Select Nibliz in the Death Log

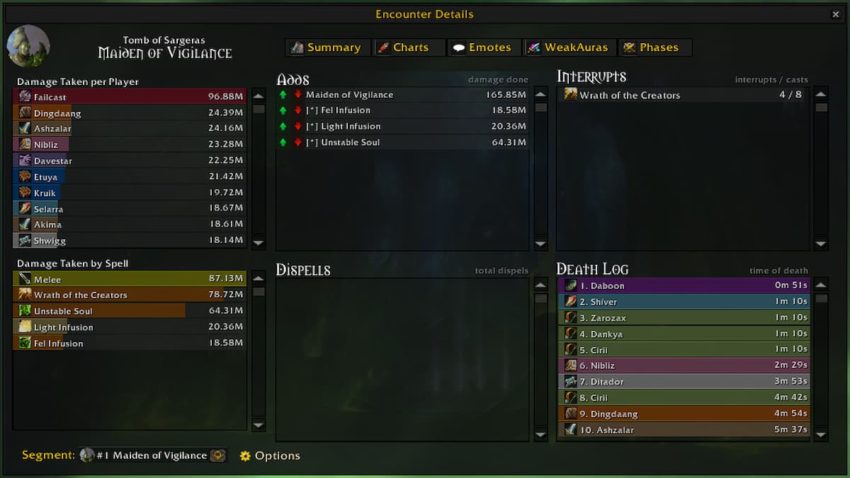point(683,365)
